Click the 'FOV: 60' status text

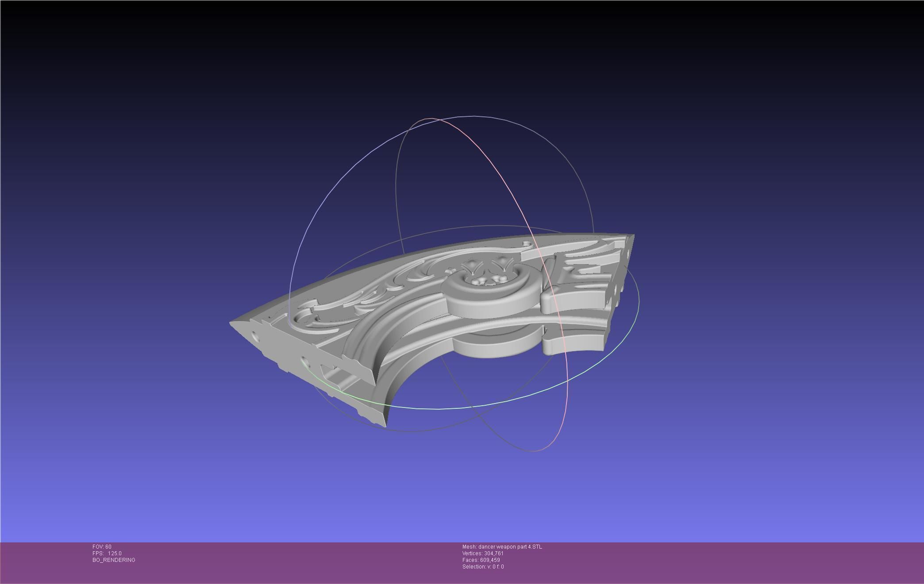[102, 547]
